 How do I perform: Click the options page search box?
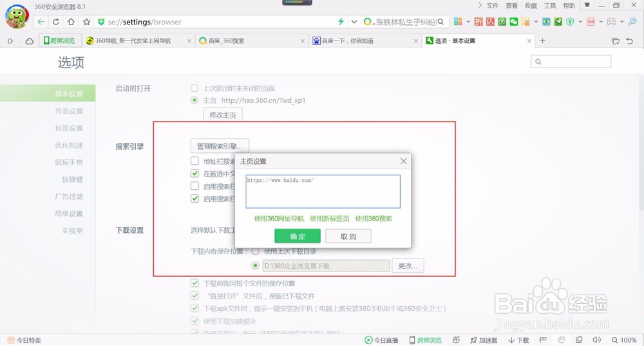(x=571, y=62)
